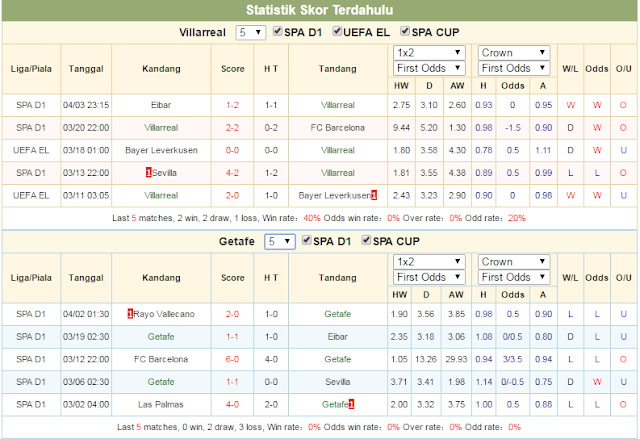Click Getafe table W/L column header

click(570, 277)
